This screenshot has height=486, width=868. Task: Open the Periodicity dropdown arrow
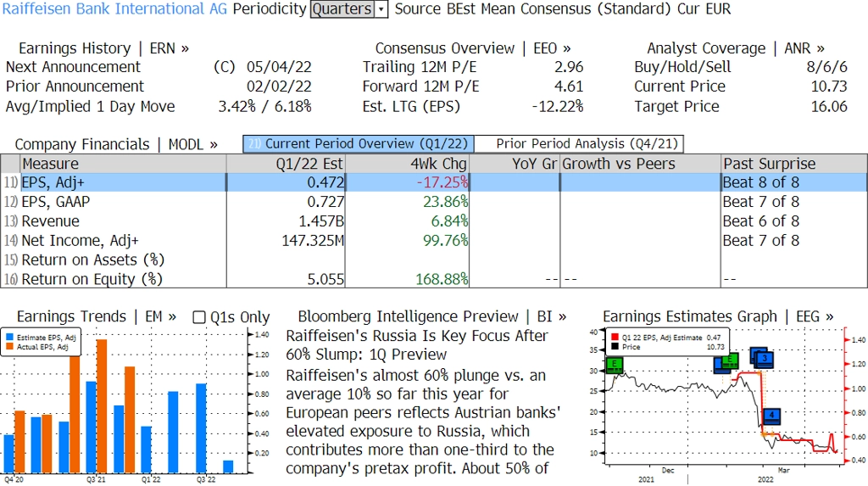click(x=381, y=9)
